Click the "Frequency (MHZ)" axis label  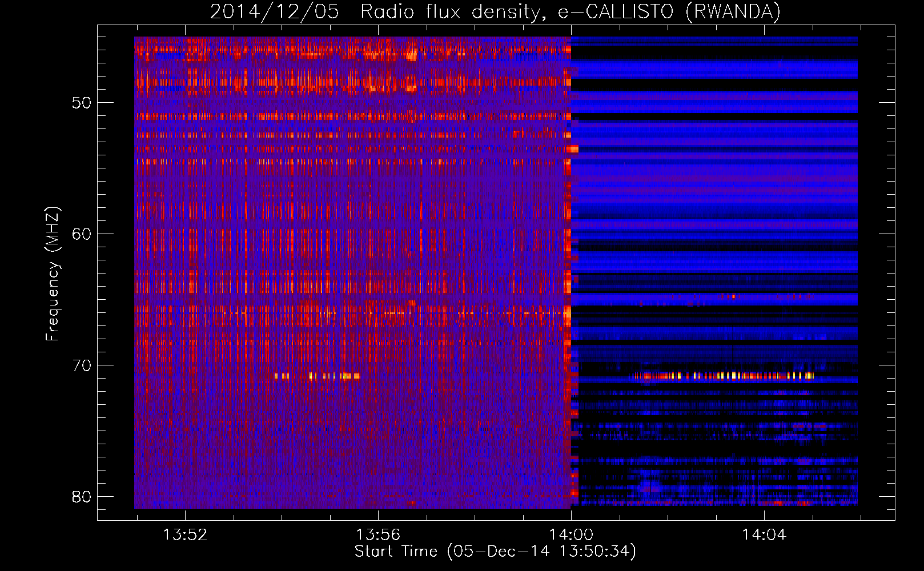[x=52, y=274]
